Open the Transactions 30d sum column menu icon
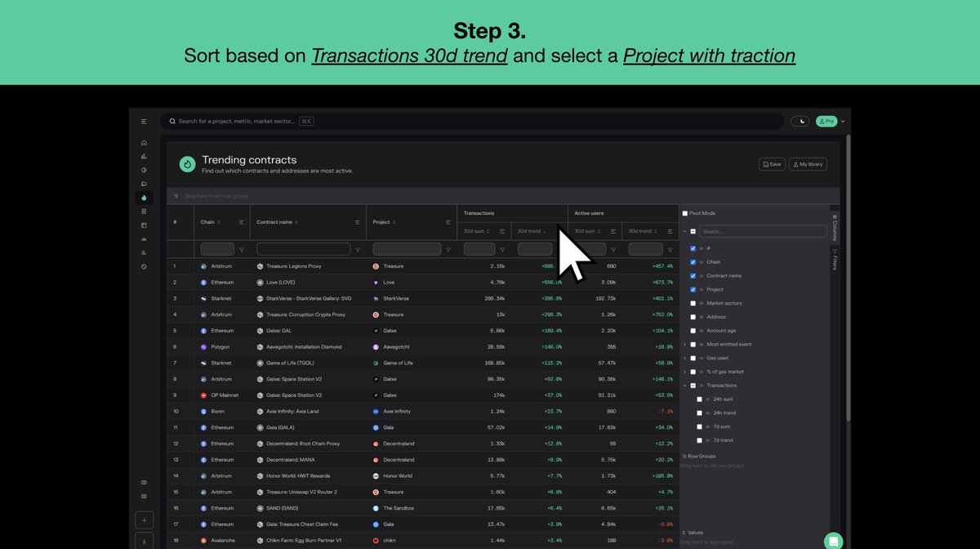980x549 pixels. tap(502, 231)
